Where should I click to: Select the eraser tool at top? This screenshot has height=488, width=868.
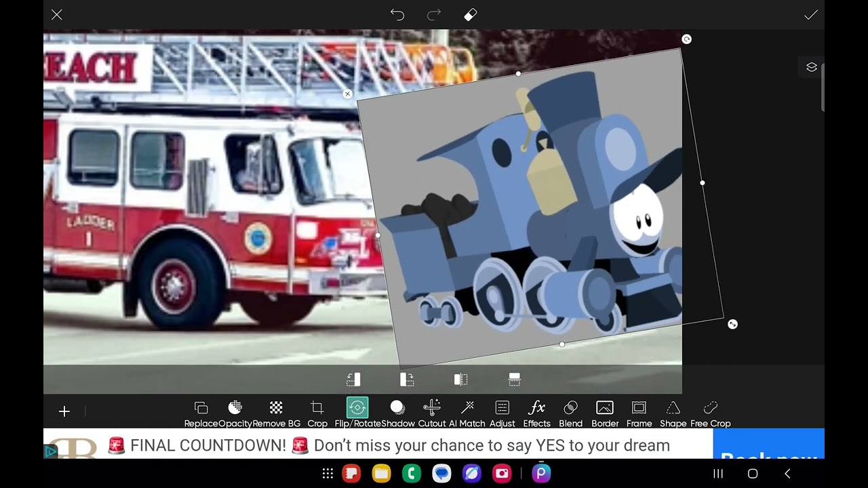(471, 14)
